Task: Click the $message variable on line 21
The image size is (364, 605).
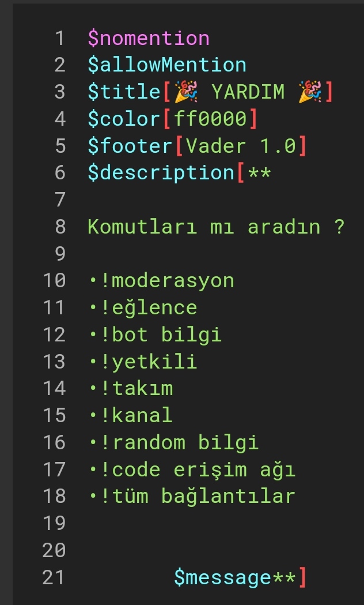Action: coord(223,577)
